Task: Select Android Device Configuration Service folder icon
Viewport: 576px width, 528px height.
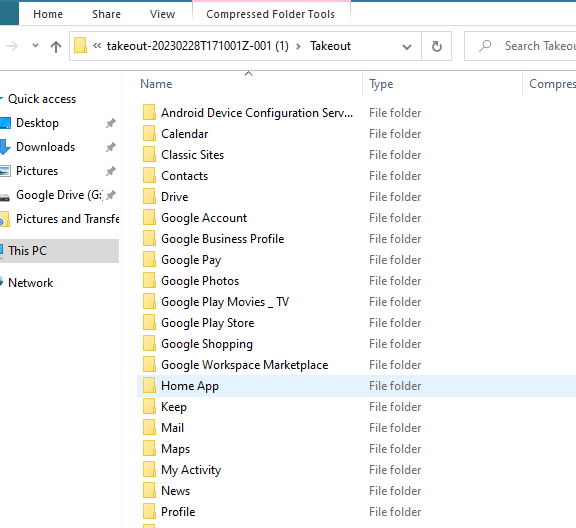Action: 149,112
